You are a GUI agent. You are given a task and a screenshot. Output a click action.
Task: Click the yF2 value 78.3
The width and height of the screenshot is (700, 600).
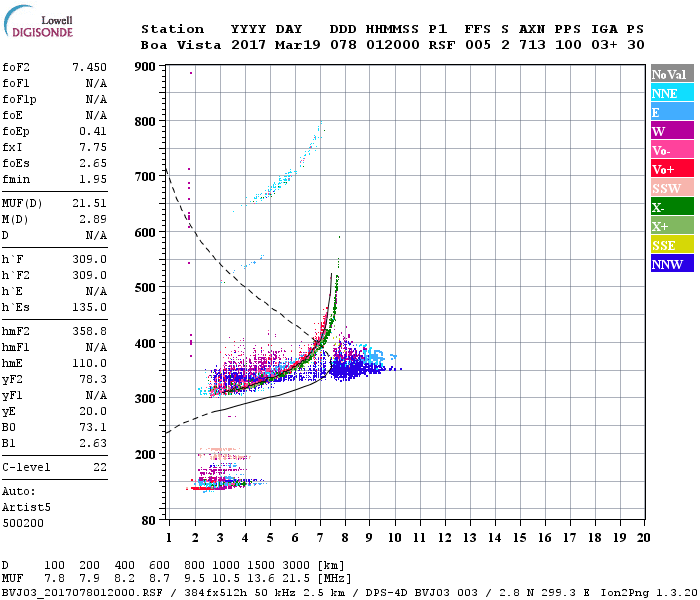tap(93, 379)
